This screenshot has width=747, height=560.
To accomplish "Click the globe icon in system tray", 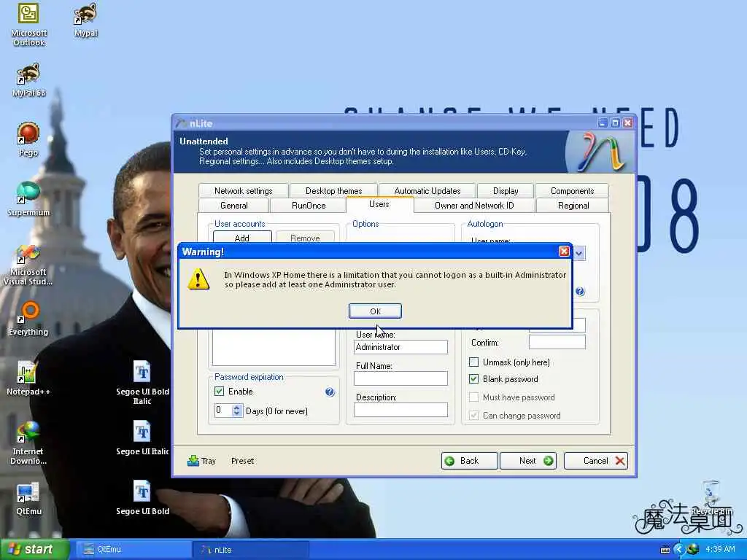I will click(693, 549).
